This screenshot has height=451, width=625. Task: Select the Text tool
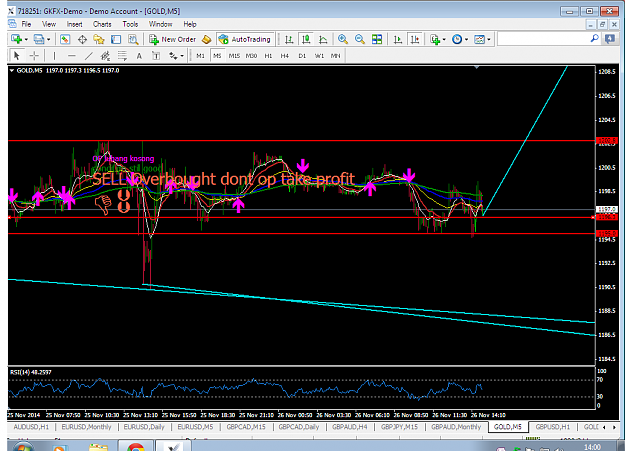[x=139, y=56]
